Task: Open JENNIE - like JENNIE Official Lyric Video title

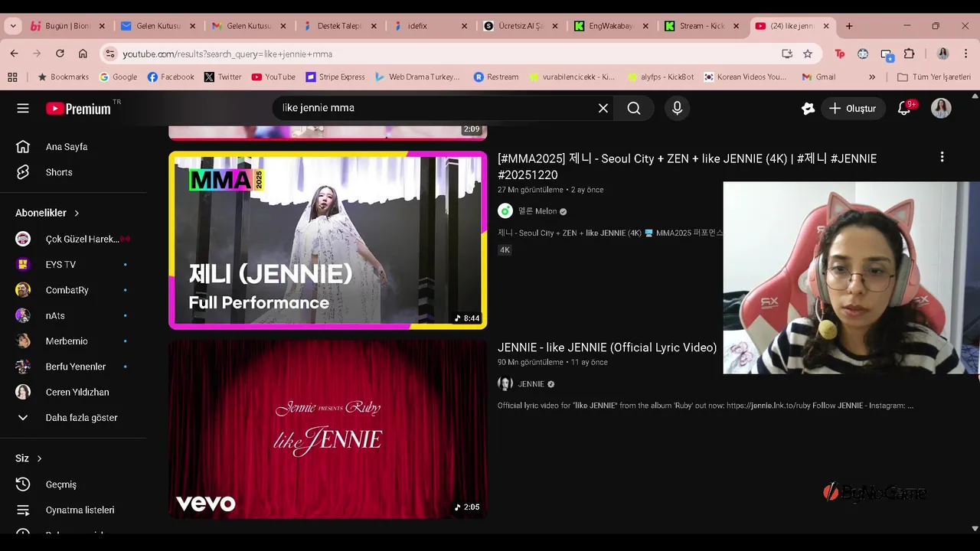Action: coord(607,347)
